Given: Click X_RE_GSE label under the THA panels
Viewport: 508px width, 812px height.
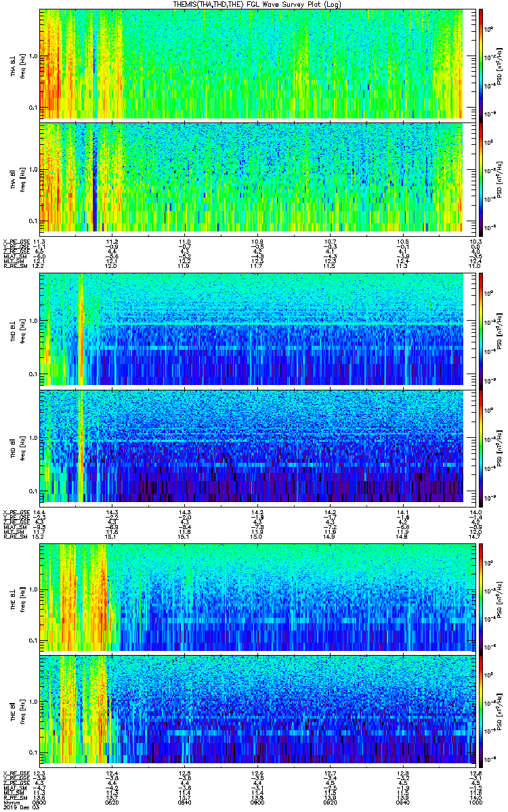Looking at the screenshot, I should pyautogui.click(x=16, y=241).
